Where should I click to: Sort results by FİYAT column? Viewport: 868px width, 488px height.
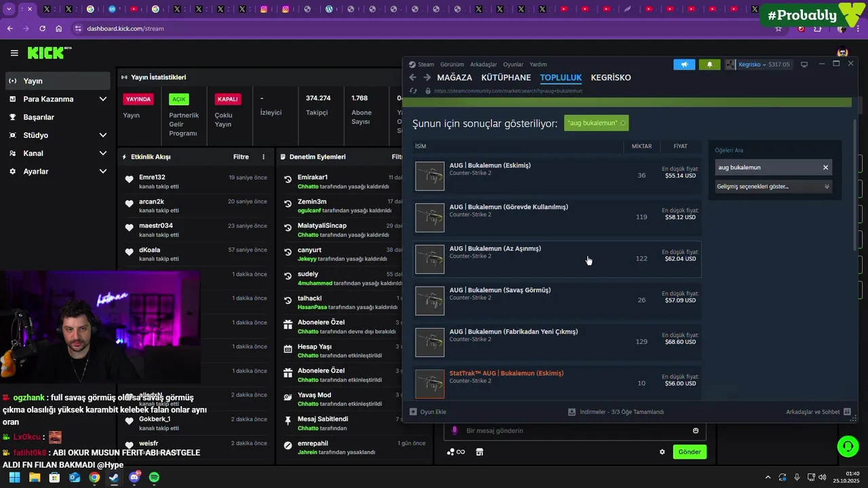click(x=680, y=146)
